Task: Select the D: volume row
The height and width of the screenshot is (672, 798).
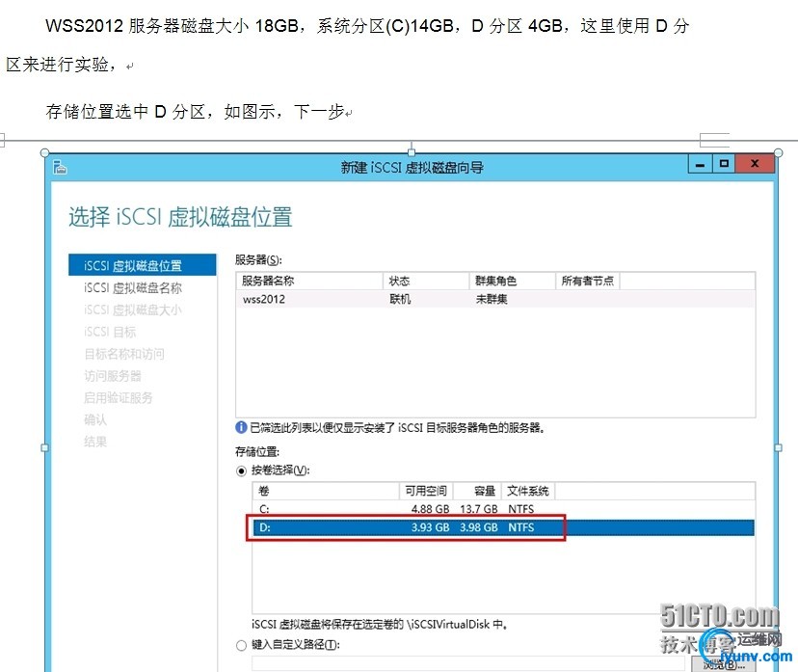Action: (x=504, y=527)
